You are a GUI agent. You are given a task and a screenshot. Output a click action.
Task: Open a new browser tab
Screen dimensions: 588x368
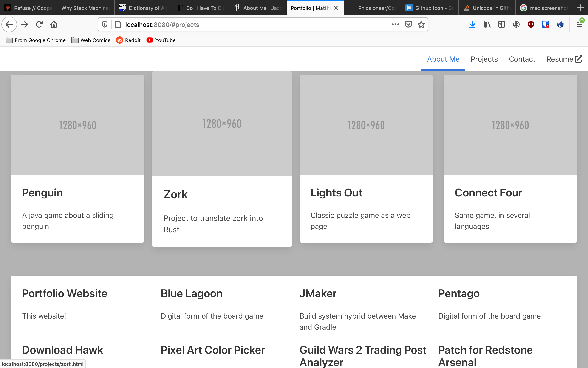[581, 8]
